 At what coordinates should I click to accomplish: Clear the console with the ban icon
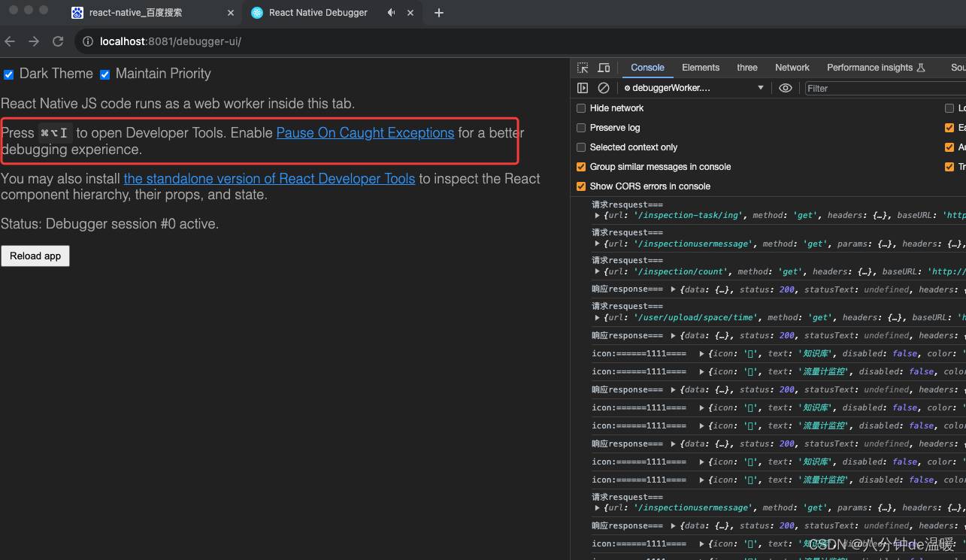point(603,88)
